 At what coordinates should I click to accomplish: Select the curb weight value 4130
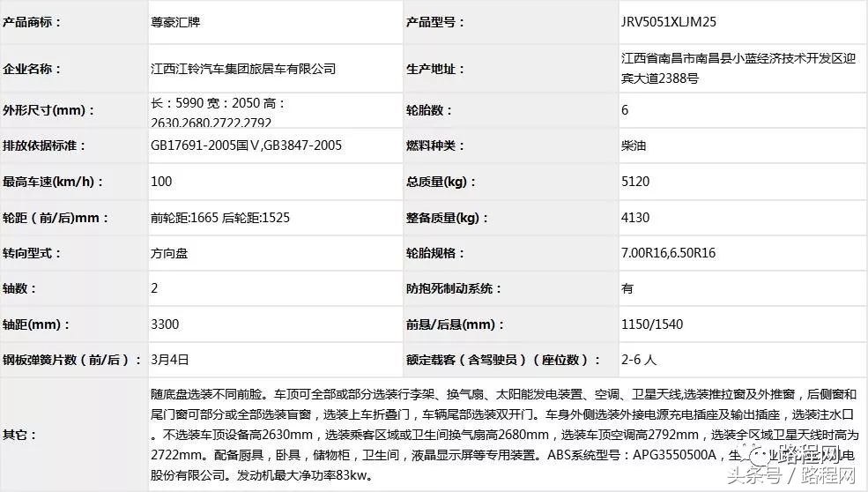[635, 218]
